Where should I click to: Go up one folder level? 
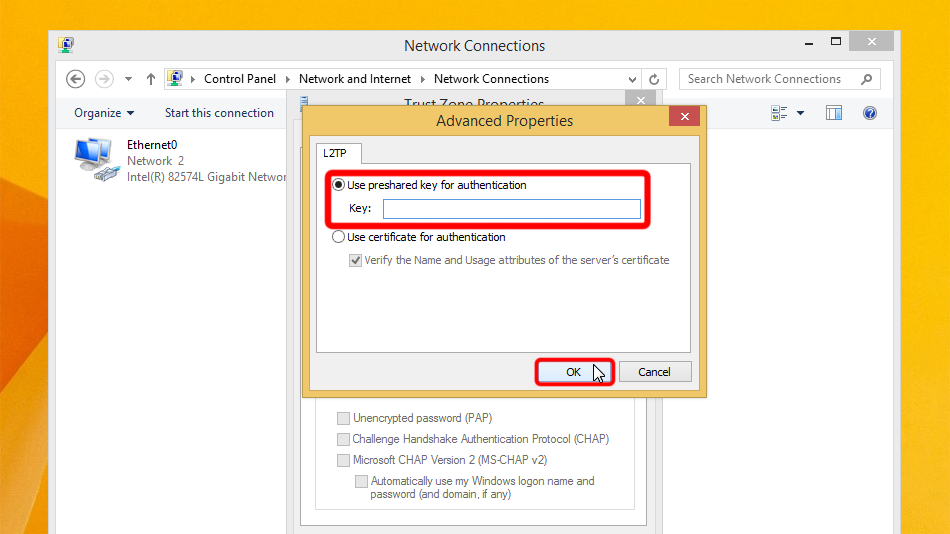pyautogui.click(x=151, y=79)
